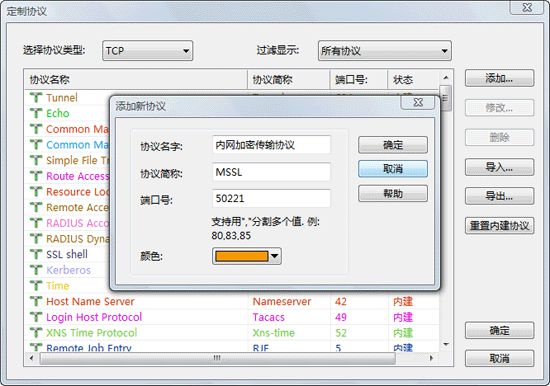
Task: Click the protocol icon beside Echo
Action: 36,113
